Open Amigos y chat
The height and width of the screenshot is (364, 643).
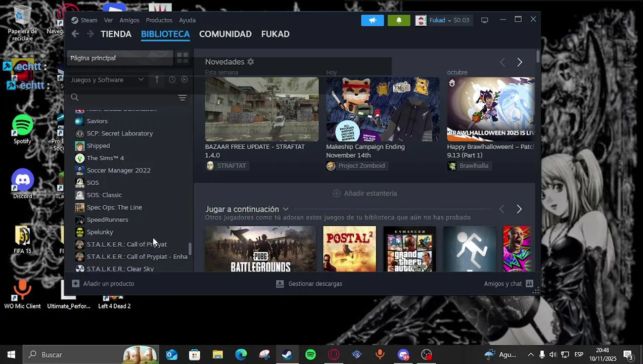pos(503,284)
